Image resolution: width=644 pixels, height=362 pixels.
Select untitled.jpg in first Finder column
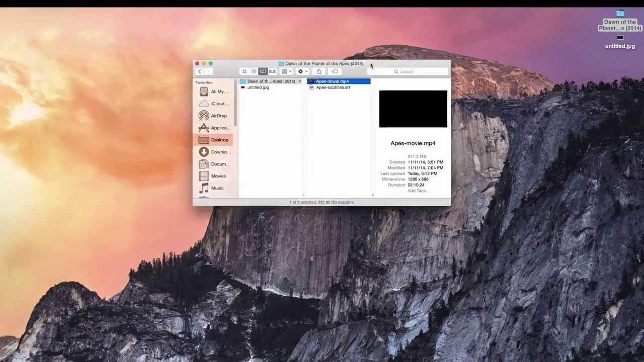click(x=271, y=87)
